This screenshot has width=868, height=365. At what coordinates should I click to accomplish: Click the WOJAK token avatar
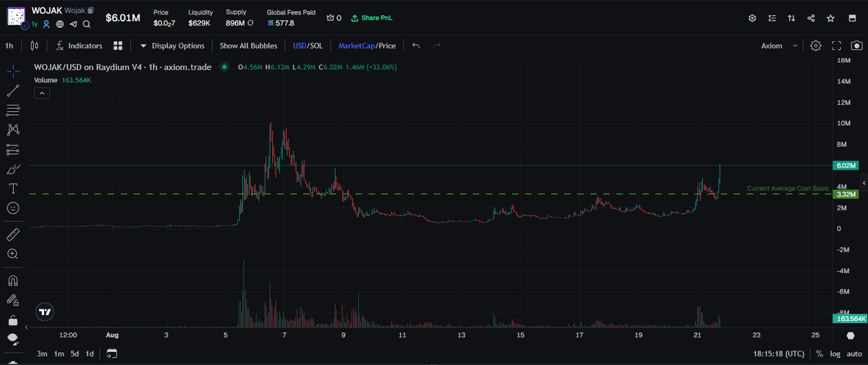click(17, 16)
